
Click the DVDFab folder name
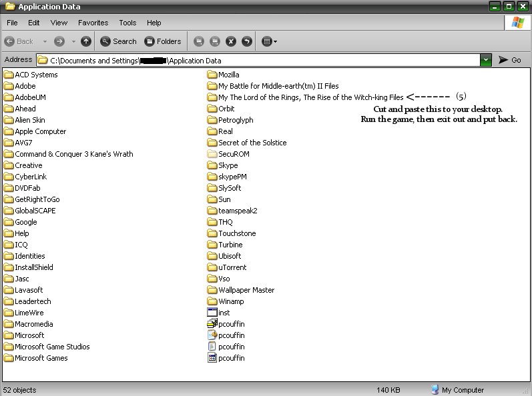tap(27, 188)
